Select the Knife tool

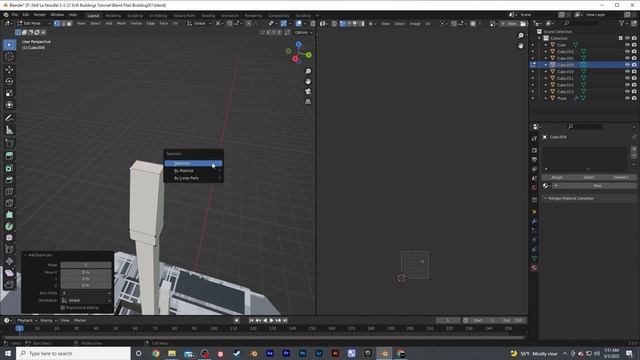point(9,203)
